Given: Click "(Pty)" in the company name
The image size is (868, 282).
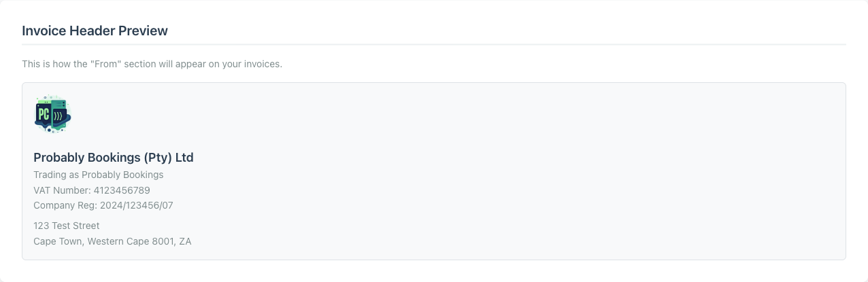Looking at the screenshot, I should click(158, 158).
